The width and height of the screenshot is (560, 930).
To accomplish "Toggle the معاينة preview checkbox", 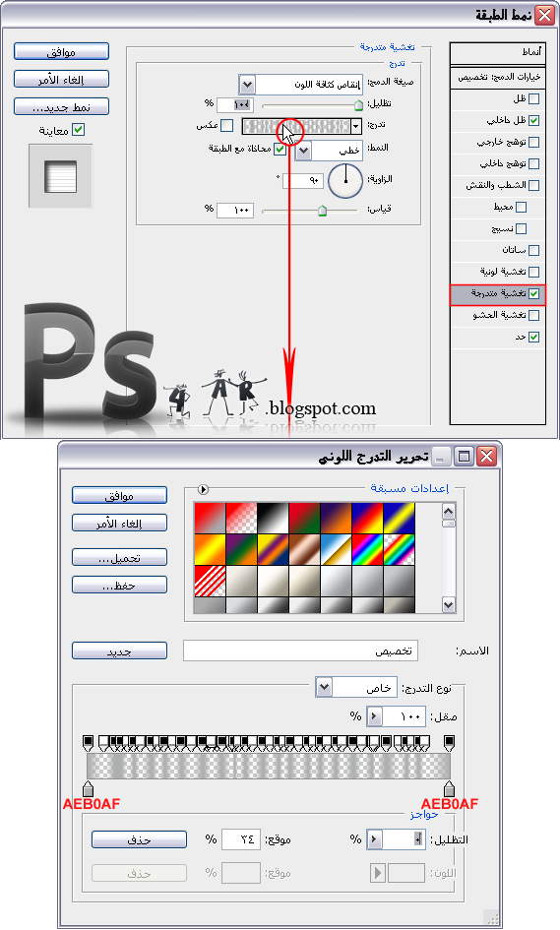I will point(79,129).
